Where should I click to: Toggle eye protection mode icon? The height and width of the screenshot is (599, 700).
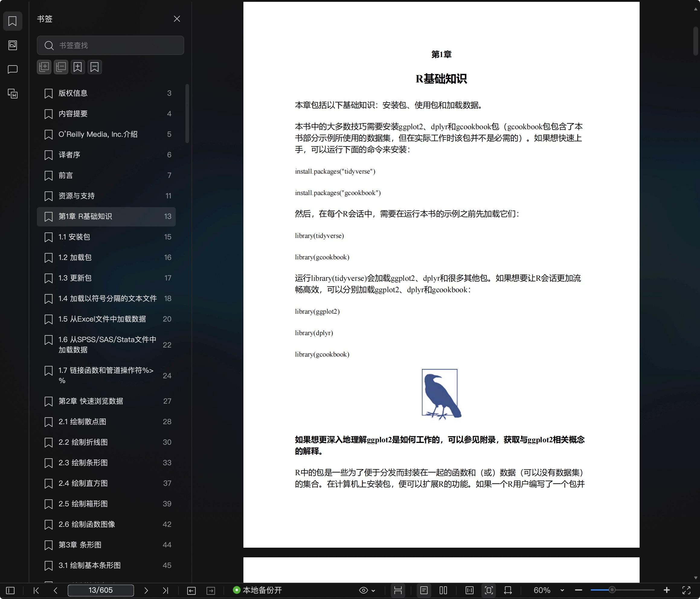pyautogui.click(x=364, y=591)
